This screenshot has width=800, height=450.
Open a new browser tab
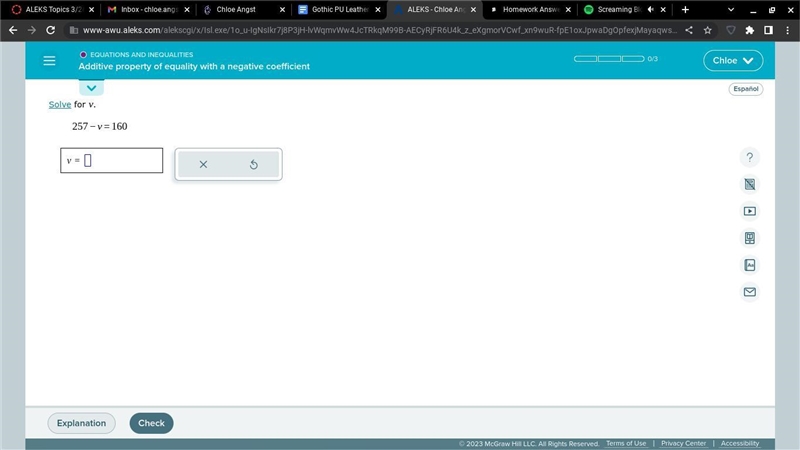click(x=685, y=9)
